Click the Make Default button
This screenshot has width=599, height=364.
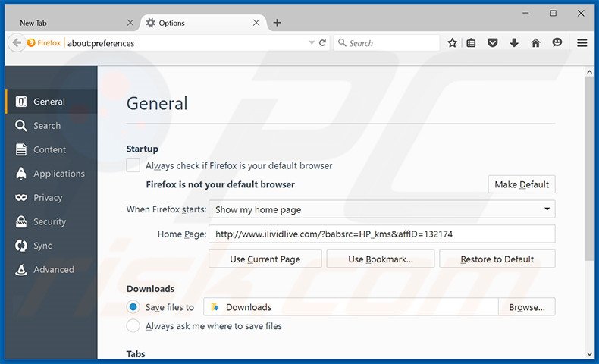521,184
